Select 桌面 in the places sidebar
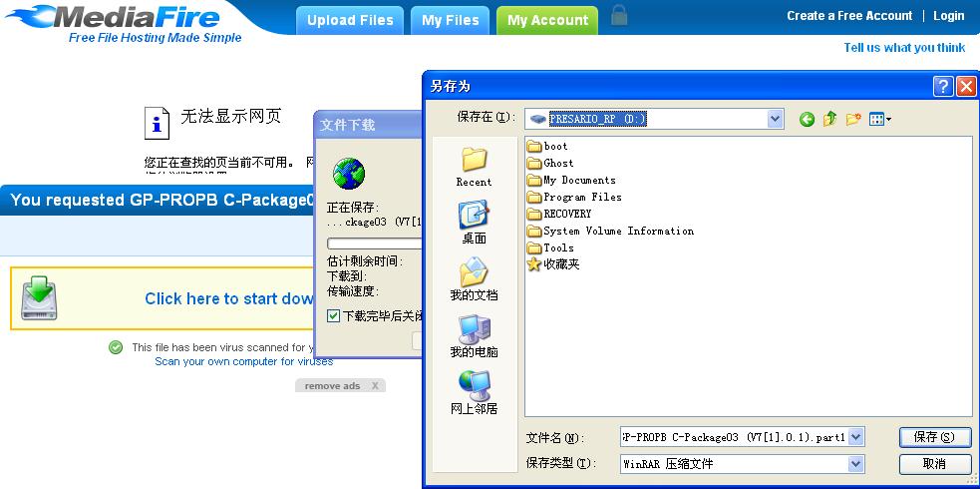Viewport: 980px width, 489px height. [x=474, y=223]
